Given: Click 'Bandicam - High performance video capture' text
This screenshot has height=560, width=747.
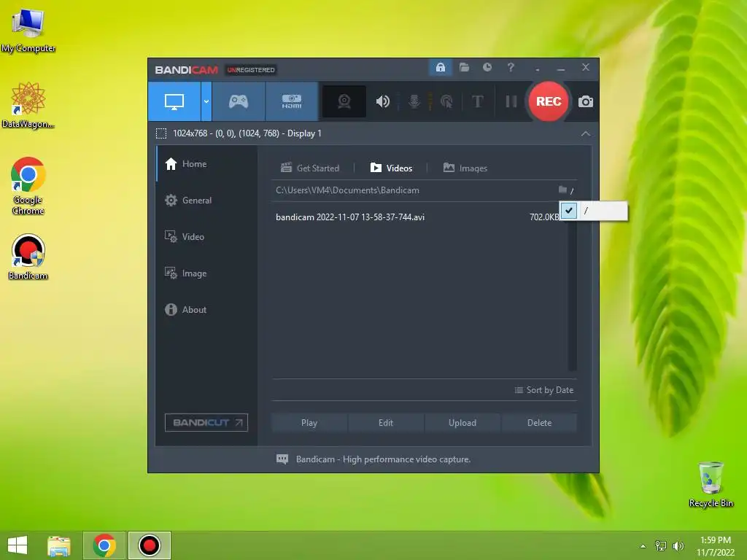Looking at the screenshot, I should [x=383, y=459].
